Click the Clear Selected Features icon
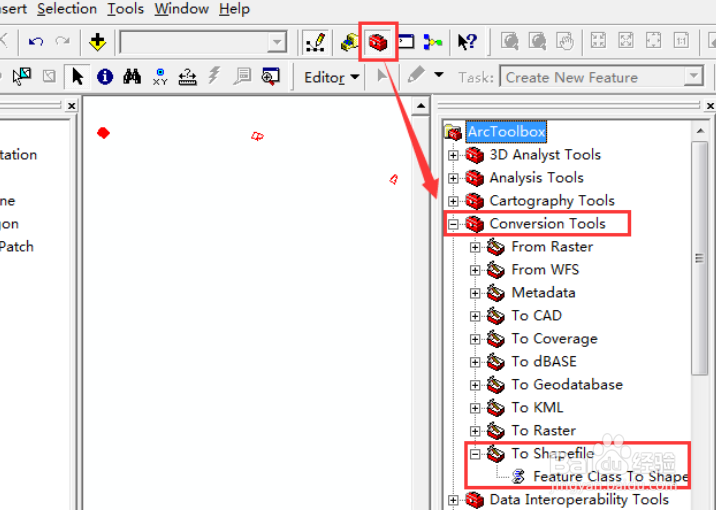Image resolution: width=716 pixels, height=510 pixels. (49, 76)
